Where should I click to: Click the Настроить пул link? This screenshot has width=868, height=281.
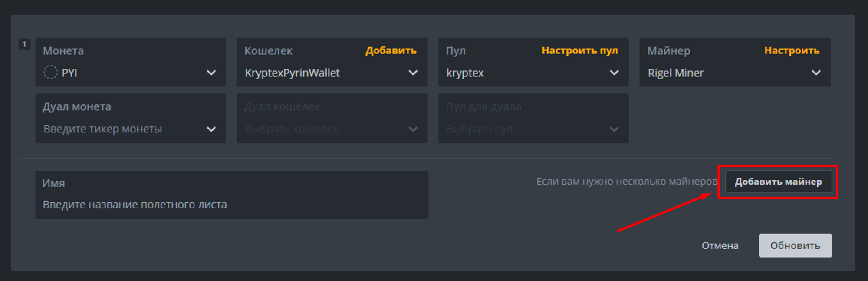pos(580,50)
